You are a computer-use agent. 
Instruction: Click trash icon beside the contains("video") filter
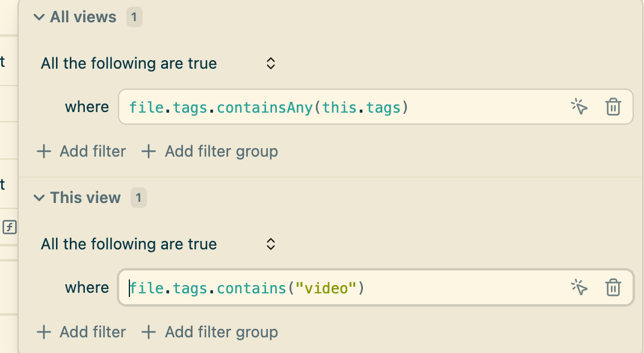(613, 288)
